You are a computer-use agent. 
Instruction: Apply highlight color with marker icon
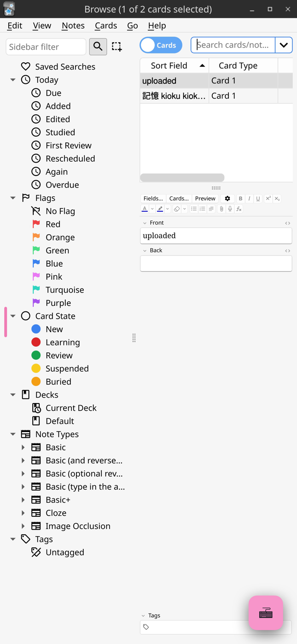160,209
